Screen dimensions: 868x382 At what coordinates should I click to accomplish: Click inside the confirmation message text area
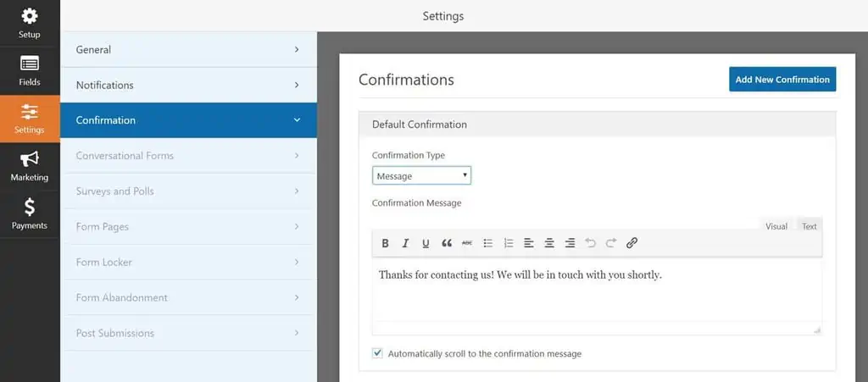coord(596,296)
